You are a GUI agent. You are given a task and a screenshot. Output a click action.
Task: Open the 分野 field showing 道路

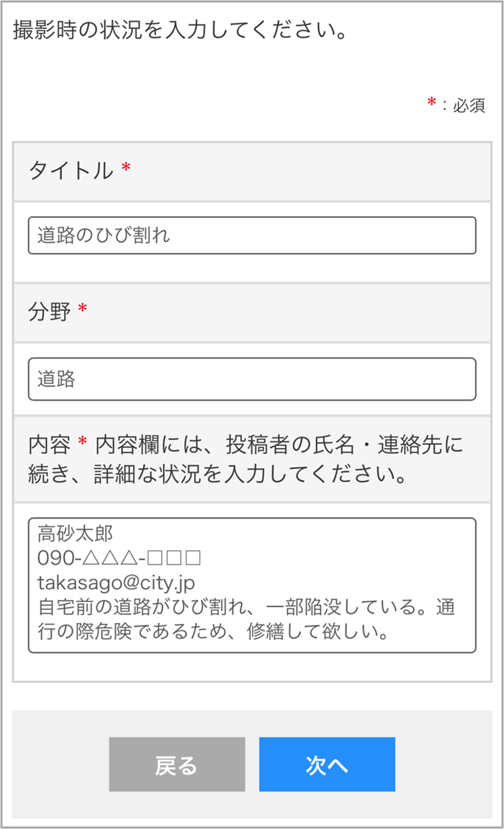pyautogui.click(x=252, y=379)
